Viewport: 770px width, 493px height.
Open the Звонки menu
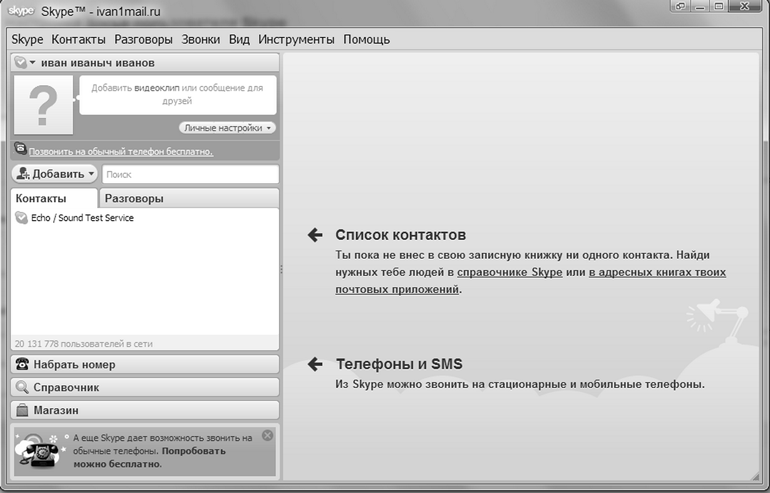tap(201, 39)
